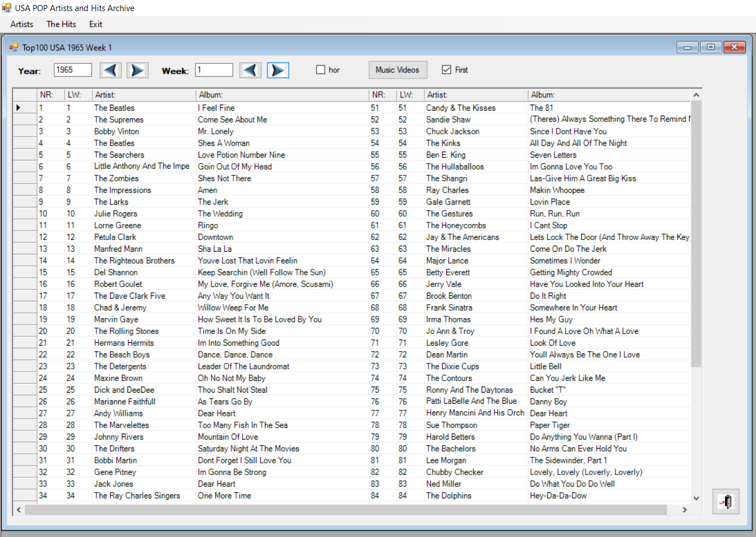Select 'Candy & The Kisses' artist cell
This screenshot has width=756, height=537.
coord(476,108)
